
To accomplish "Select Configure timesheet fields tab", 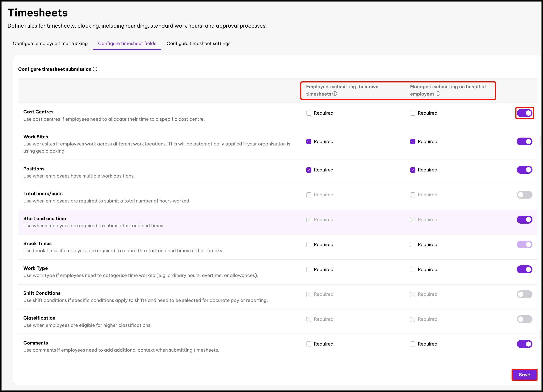I will click(x=127, y=43).
